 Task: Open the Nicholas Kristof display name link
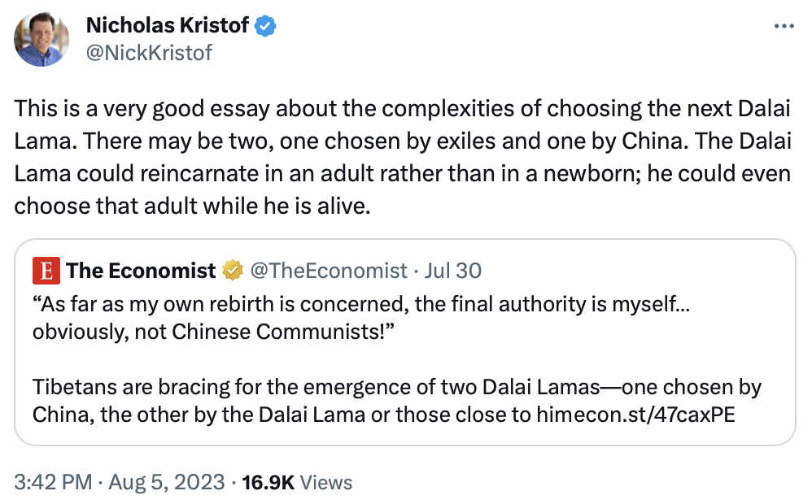(167, 26)
